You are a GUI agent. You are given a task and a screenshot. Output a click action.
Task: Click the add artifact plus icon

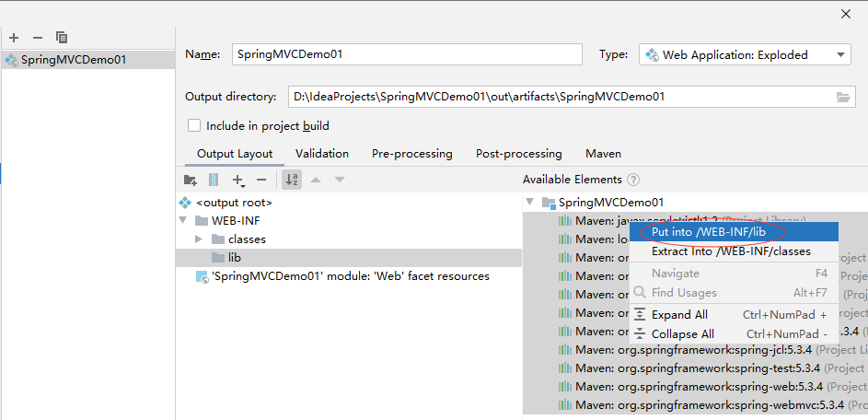(x=14, y=38)
